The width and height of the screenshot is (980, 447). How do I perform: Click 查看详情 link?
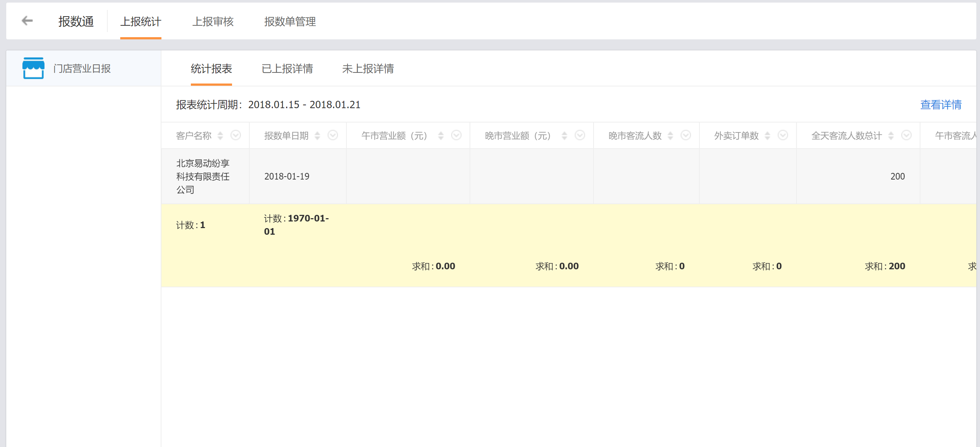941,104
